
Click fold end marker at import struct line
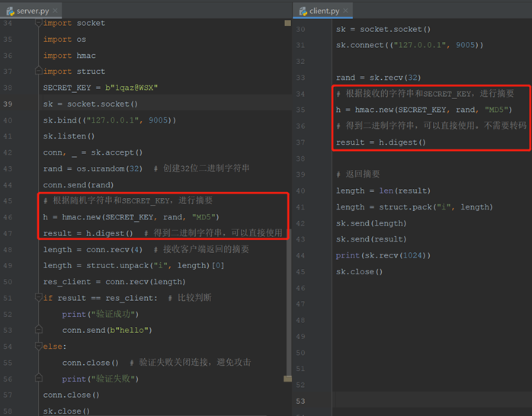37,72
